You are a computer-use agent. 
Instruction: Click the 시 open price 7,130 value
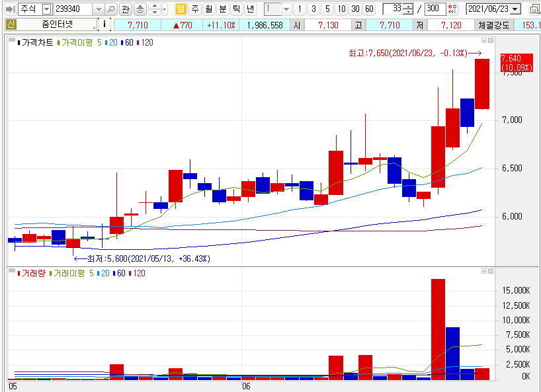coord(328,25)
